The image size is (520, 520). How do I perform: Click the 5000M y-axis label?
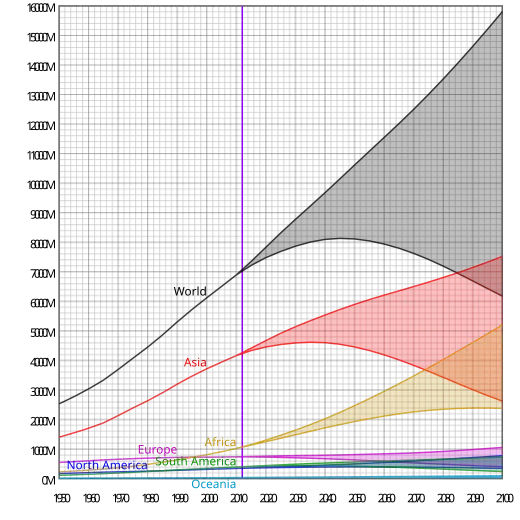43,333
